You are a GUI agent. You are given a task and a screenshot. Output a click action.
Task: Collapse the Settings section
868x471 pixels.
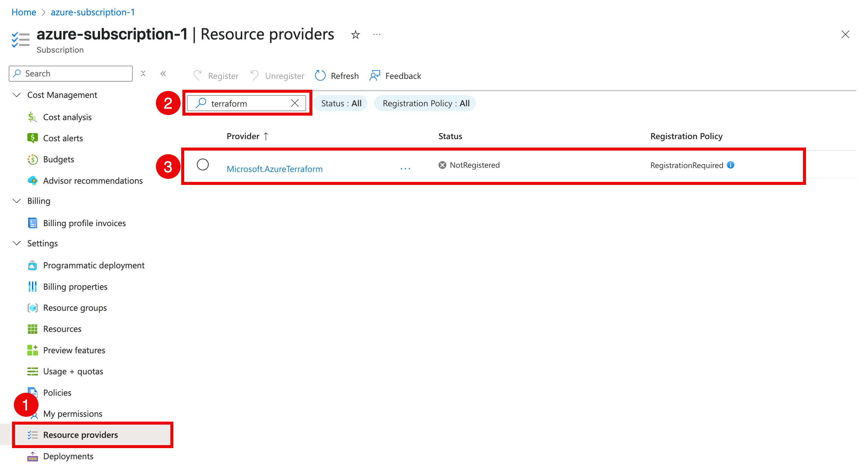pos(17,243)
